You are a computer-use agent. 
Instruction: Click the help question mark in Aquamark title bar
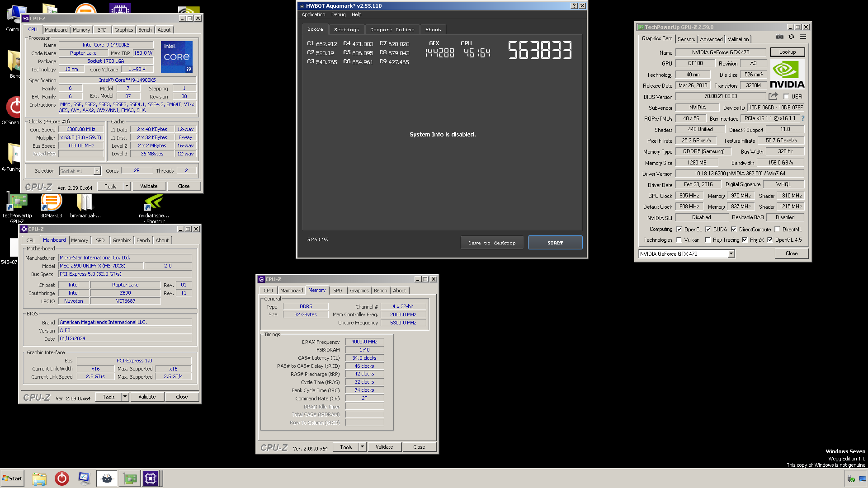(x=574, y=6)
